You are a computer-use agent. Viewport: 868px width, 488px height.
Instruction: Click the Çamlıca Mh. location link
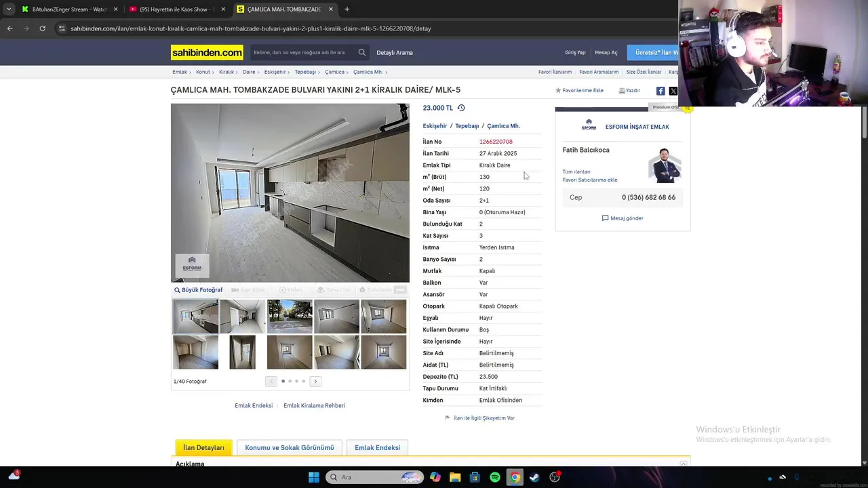click(x=503, y=126)
